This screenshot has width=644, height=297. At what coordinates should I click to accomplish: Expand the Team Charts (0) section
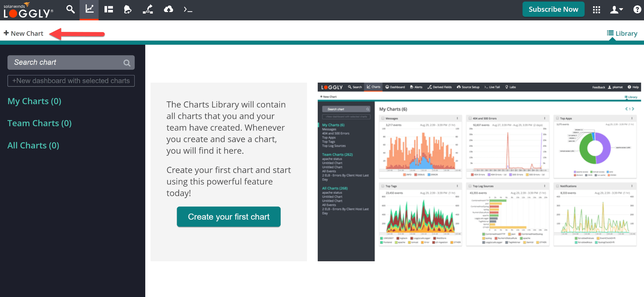(x=39, y=123)
